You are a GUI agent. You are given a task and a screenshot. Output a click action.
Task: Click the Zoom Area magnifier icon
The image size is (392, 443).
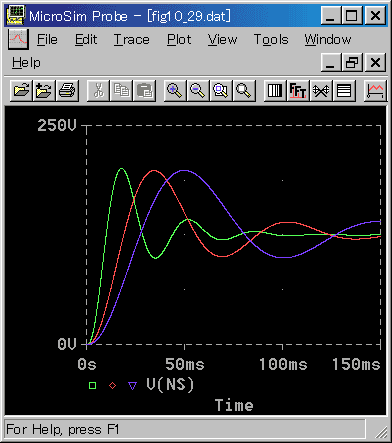point(221,90)
